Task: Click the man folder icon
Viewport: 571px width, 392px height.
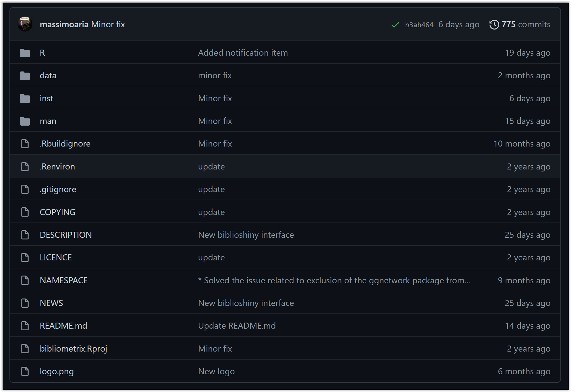Action: [25, 121]
